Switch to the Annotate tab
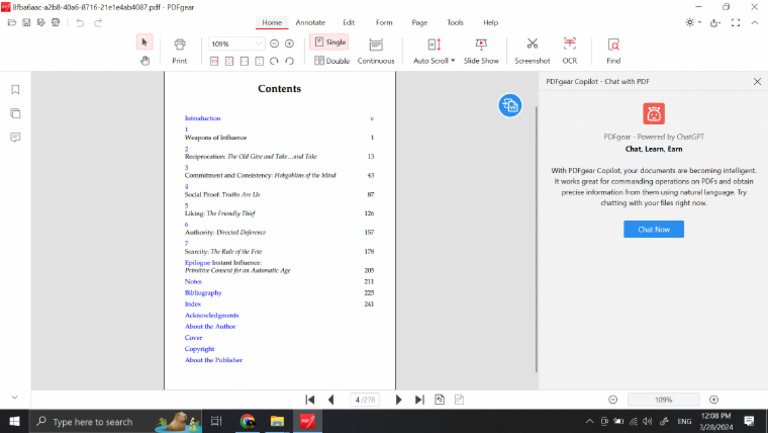768x433 pixels. tap(310, 23)
